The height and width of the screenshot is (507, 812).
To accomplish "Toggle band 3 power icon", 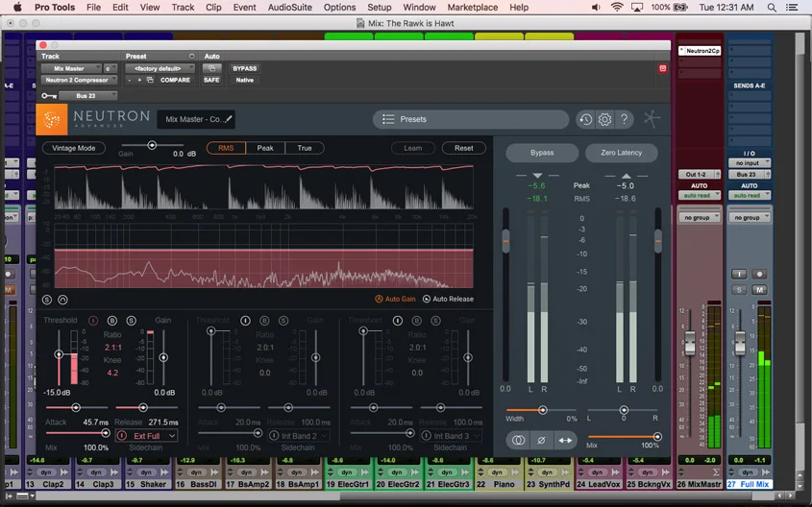I will pyautogui.click(x=398, y=321).
